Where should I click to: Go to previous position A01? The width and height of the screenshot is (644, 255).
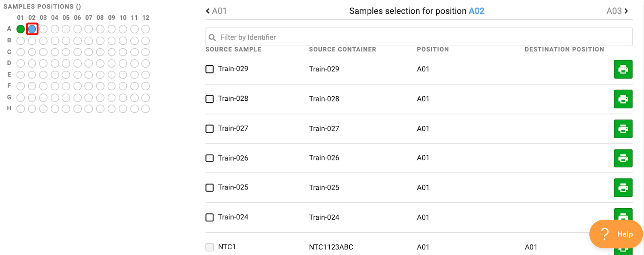216,11
